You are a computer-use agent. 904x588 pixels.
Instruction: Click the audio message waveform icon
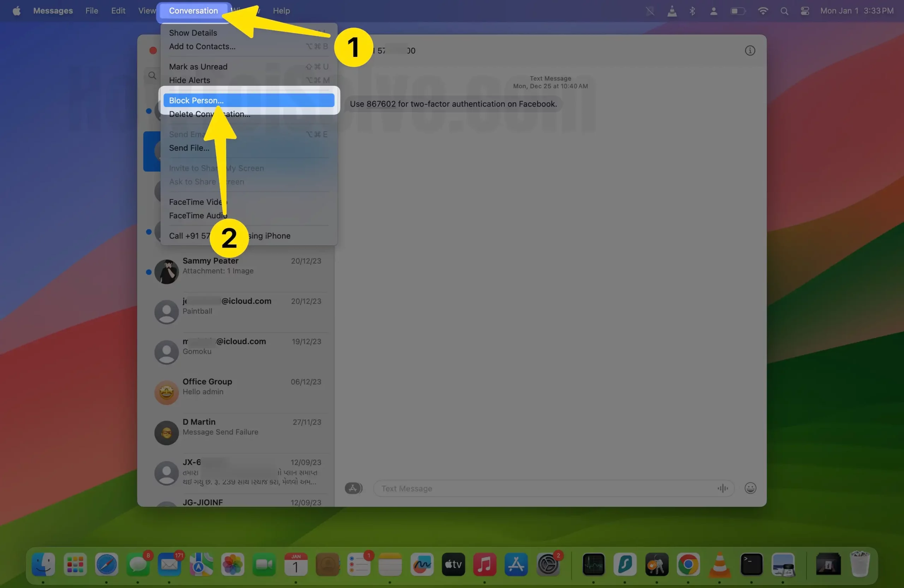click(x=722, y=488)
